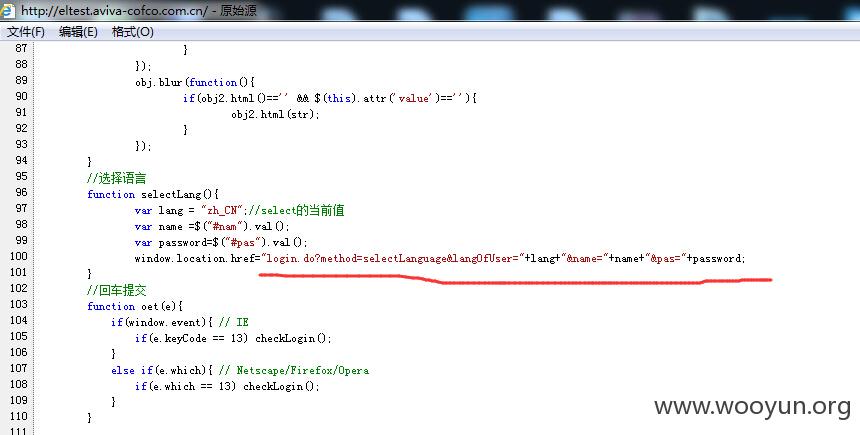860x435 pixels.
Task: Click the if(obj2.html()=='' condition line
Action: (x=330, y=98)
